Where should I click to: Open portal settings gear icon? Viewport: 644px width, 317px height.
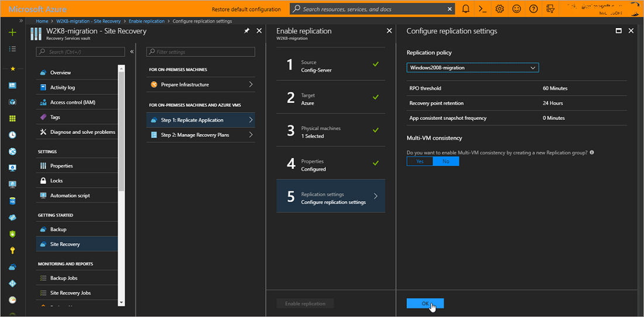(x=499, y=9)
